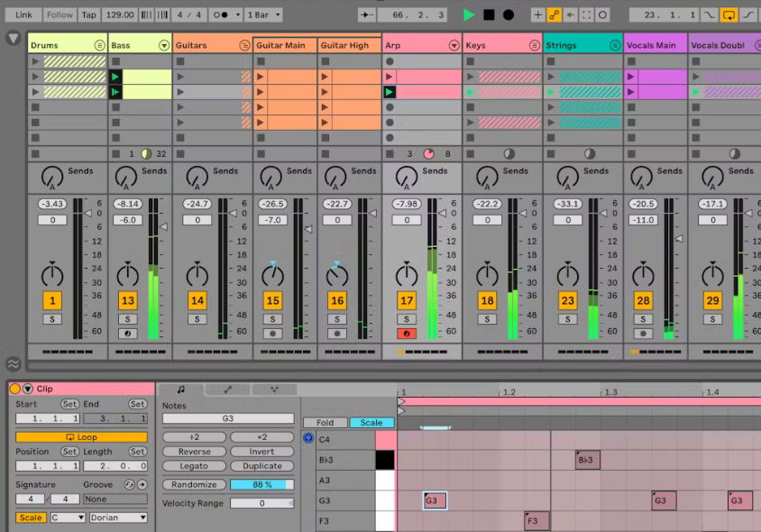
Task: Click the Tap tempo button
Action: coord(89,15)
